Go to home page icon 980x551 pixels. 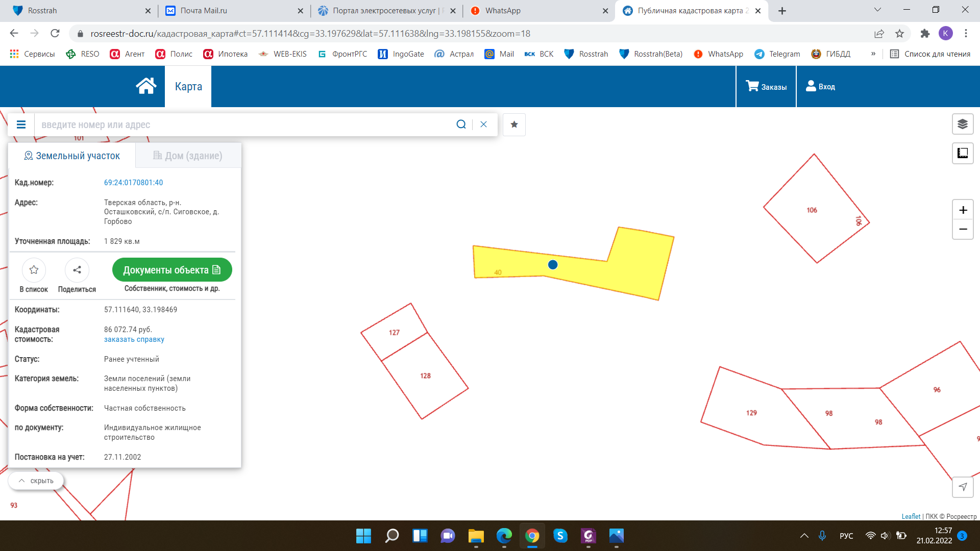[x=146, y=86]
